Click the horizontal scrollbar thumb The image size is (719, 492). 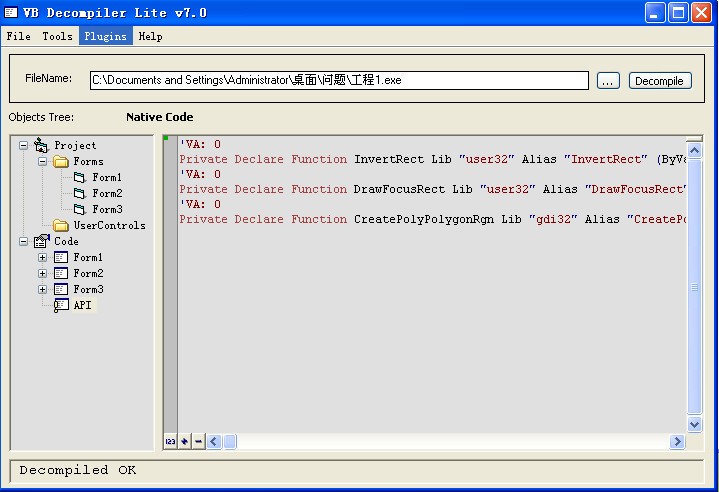230,442
